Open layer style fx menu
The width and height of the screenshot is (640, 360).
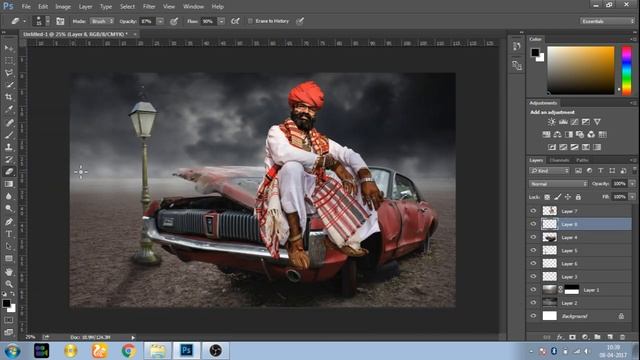[560, 337]
